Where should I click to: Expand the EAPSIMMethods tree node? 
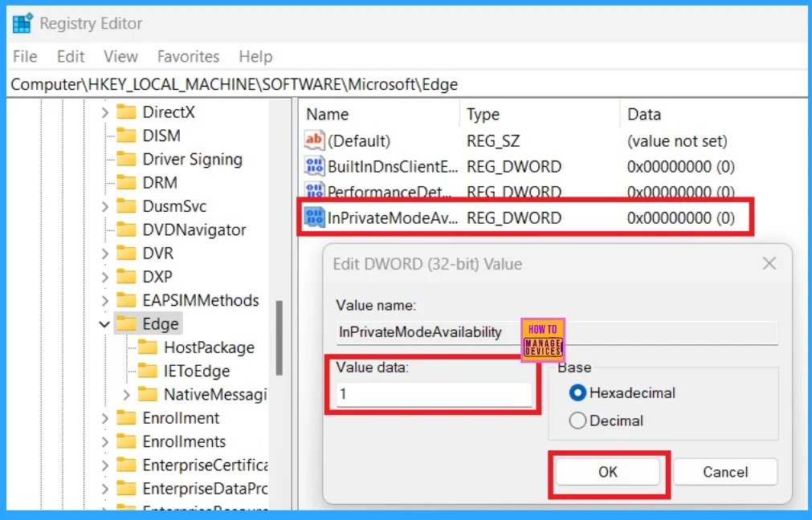coord(104,301)
